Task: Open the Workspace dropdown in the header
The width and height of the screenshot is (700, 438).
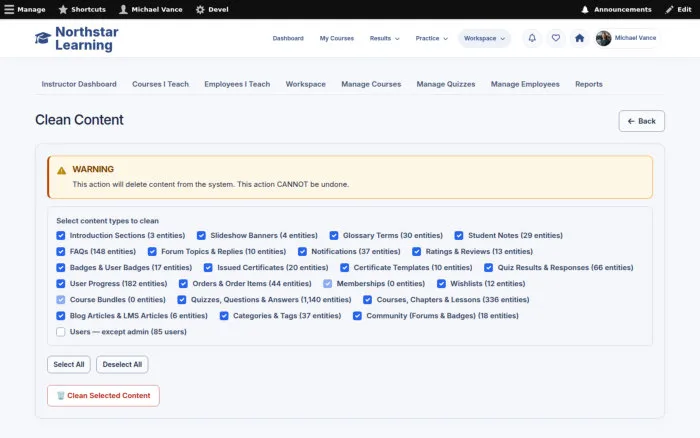Action: pos(484,38)
